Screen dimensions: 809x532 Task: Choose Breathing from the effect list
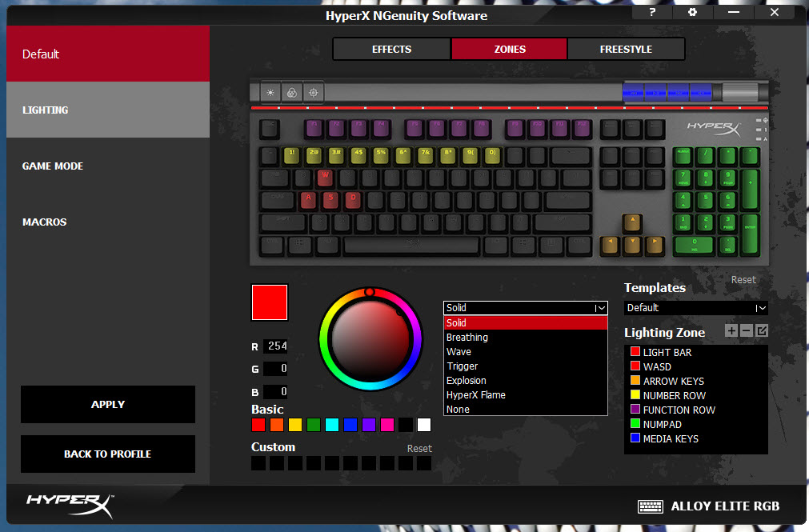click(525, 337)
